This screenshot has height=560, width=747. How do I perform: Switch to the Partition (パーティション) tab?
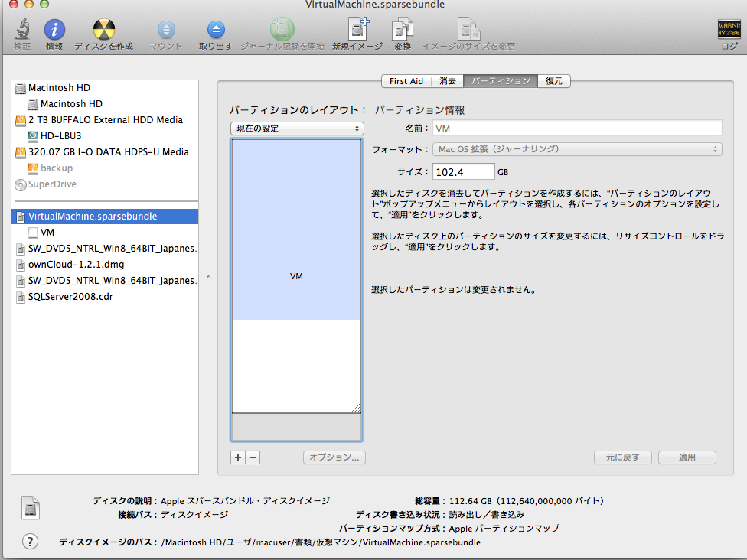pos(501,81)
